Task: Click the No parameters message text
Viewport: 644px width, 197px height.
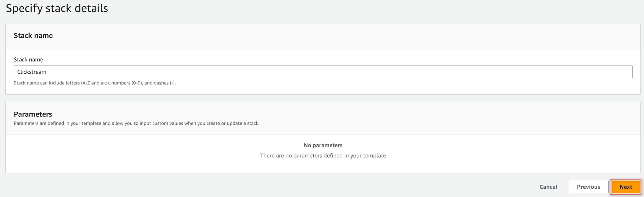Action: 323,145
